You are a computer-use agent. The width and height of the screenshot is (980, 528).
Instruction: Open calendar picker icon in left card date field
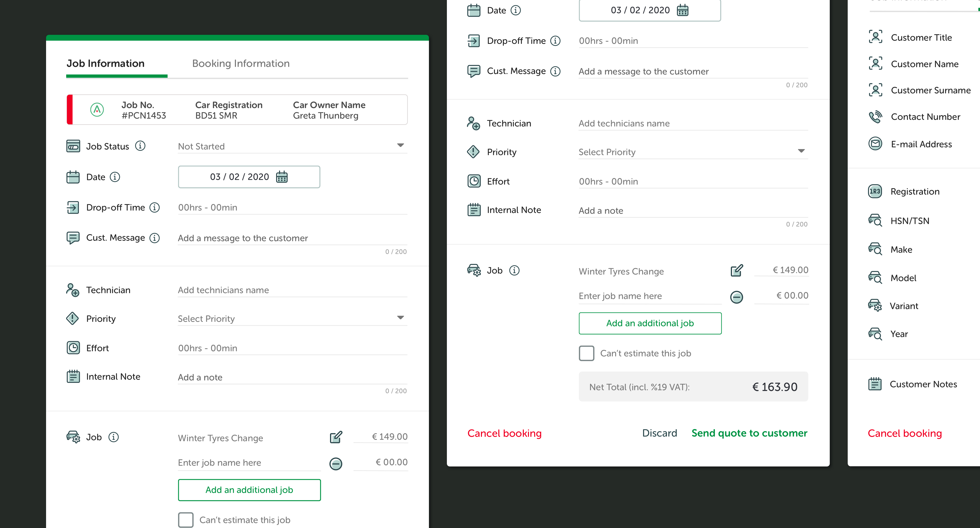pos(282,177)
